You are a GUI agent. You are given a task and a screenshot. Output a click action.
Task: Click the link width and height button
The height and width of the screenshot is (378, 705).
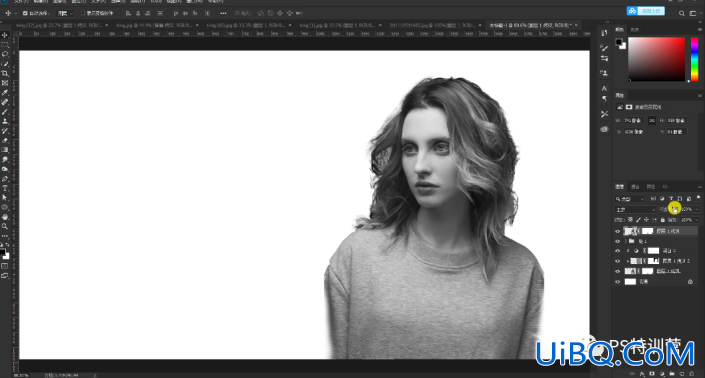tap(651, 120)
